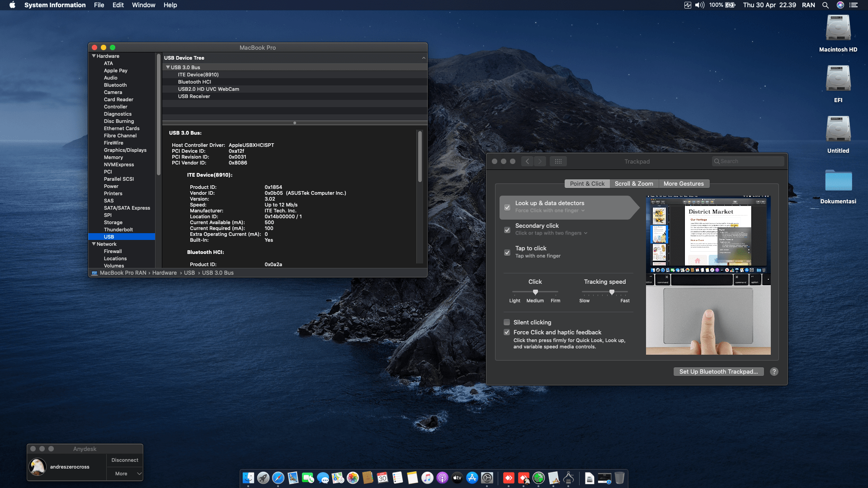Open the Mail app in dock
The height and width of the screenshot is (488, 868).
(x=293, y=478)
